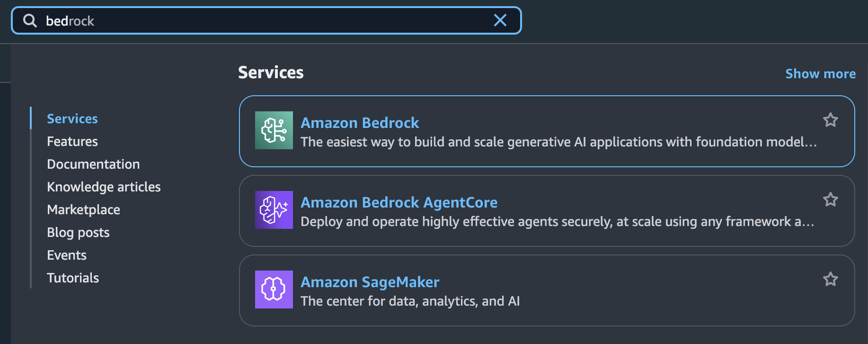The image size is (868, 344).
Task: Click the Amazon Bedrock service icon
Action: 274,130
